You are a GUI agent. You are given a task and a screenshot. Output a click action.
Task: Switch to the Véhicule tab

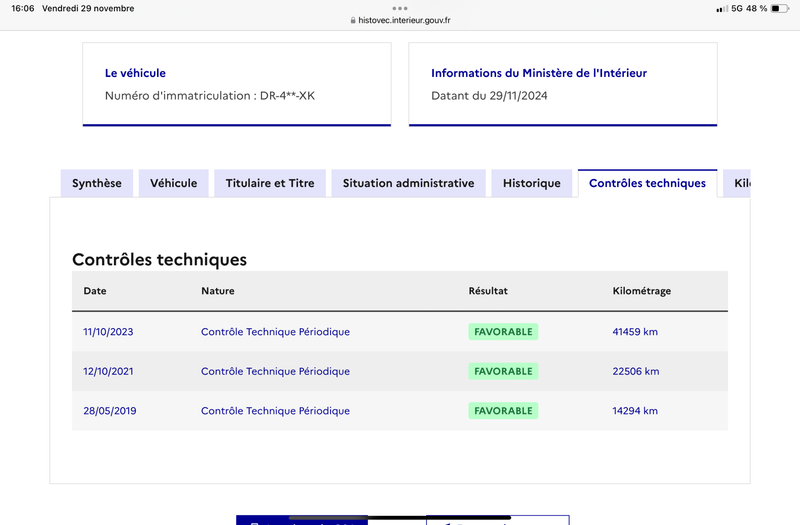pos(173,183)
